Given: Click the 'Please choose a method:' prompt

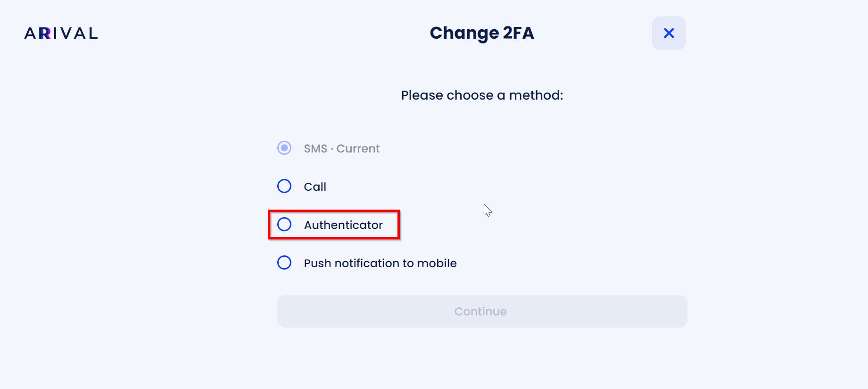Looking at the screenshot, I should tap(482, 95).
